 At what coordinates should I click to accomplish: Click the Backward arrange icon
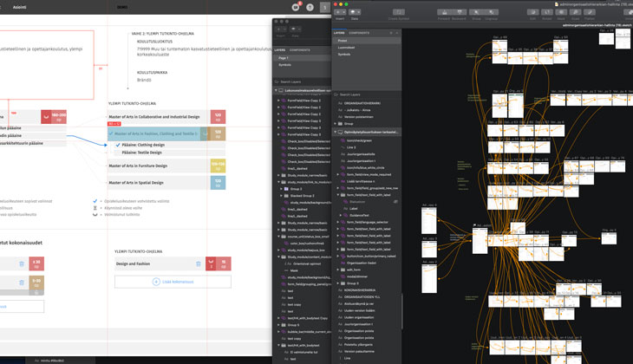point(459,12)
